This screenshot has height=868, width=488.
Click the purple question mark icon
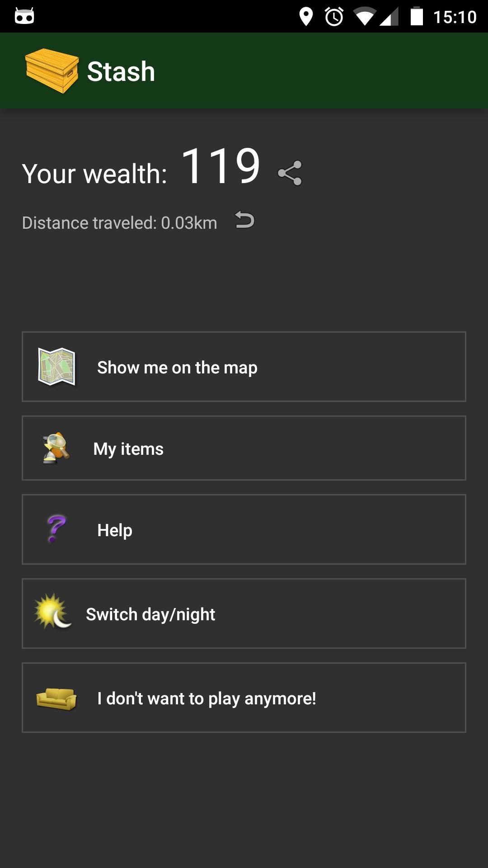(x=56, y=529)
